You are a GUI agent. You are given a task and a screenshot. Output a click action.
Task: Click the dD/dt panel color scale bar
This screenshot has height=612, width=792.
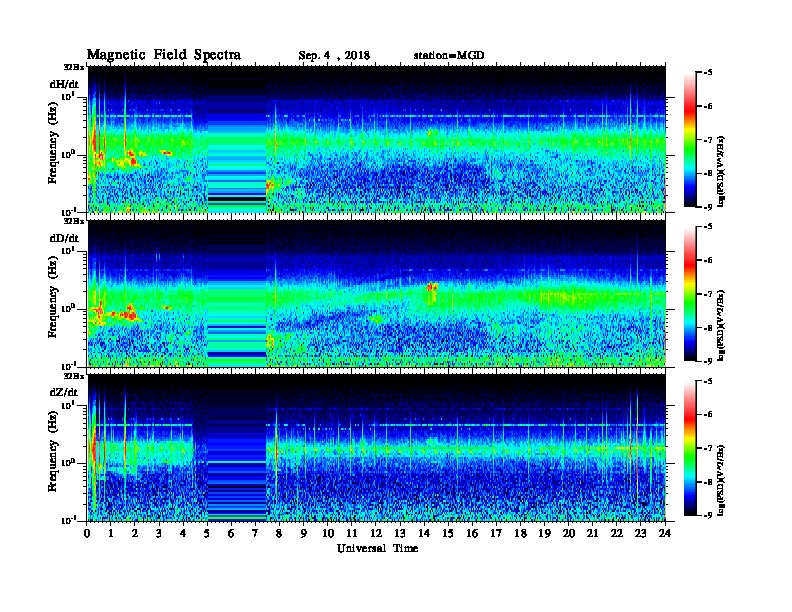click(x=690, y=294)
